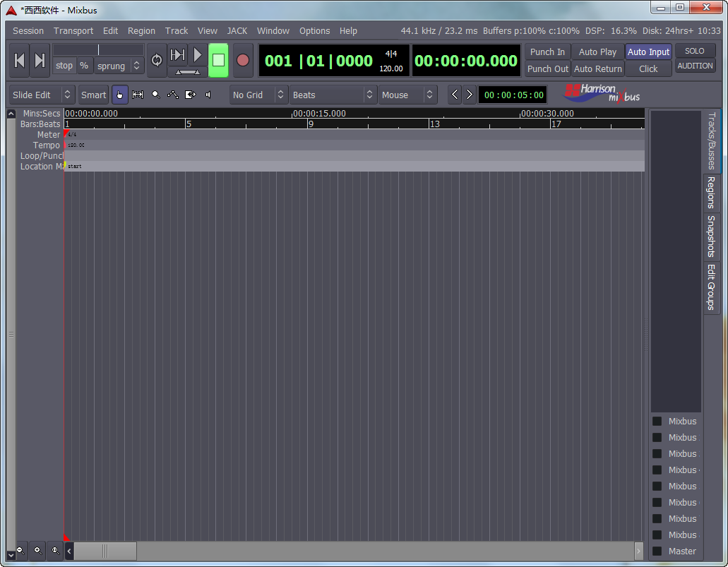The width and height of the screenshot is (728, 567).
Task: Open the Help menu
Action: [348, 30]
